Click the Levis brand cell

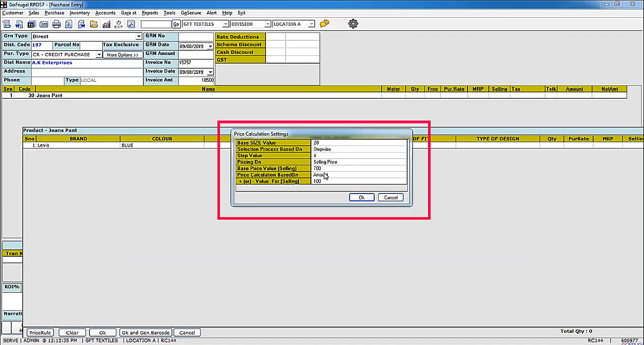(x=78, y=146)
